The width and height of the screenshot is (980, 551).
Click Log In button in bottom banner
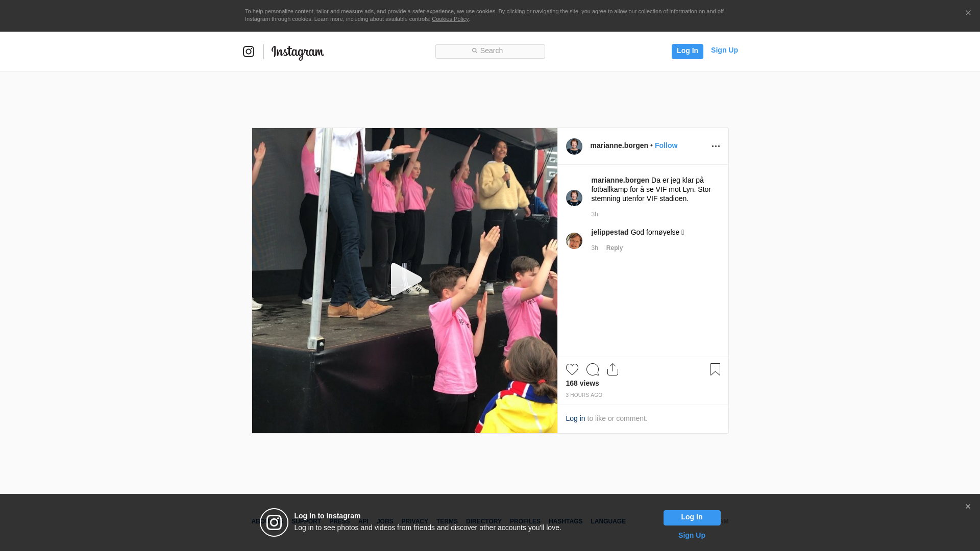[x=692, y=518]
